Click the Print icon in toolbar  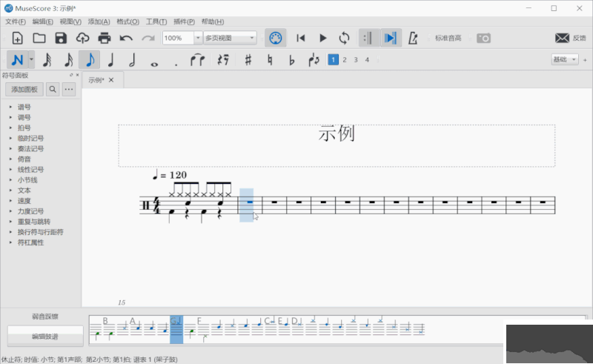coord(105,38)
